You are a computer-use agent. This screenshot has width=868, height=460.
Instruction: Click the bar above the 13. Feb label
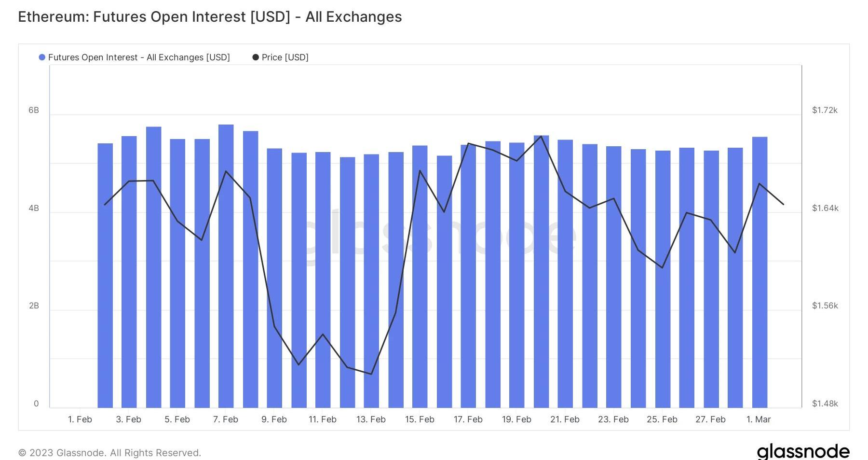(371, 281)
